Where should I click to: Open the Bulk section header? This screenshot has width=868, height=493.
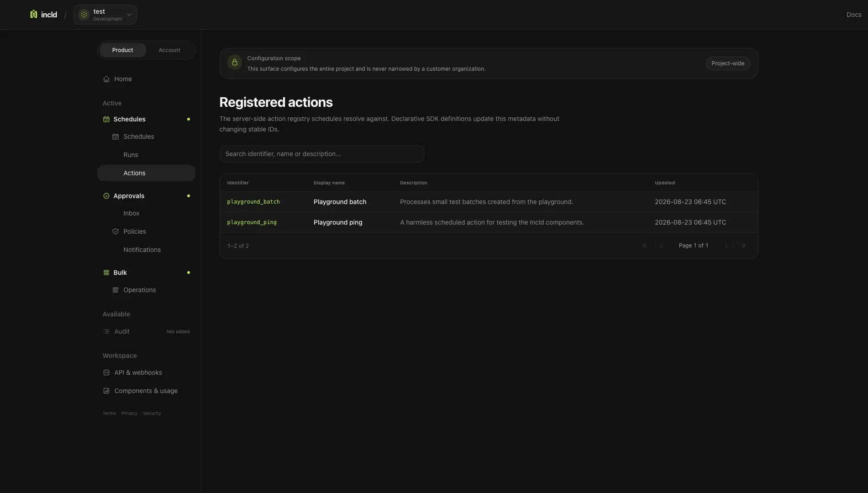click(x=146, y=273)
